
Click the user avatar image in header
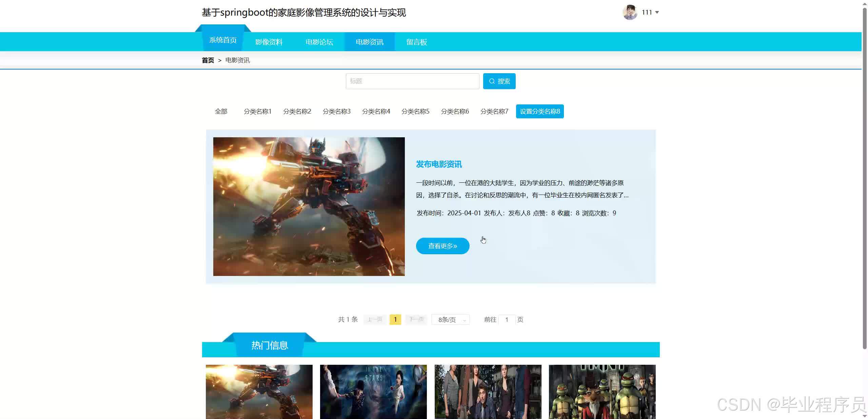630,12
